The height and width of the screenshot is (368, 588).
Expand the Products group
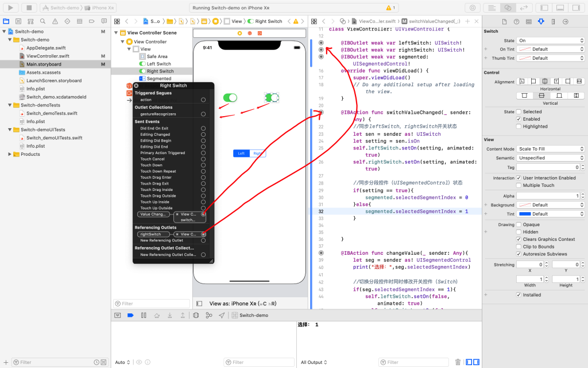[x=10, y=154]
